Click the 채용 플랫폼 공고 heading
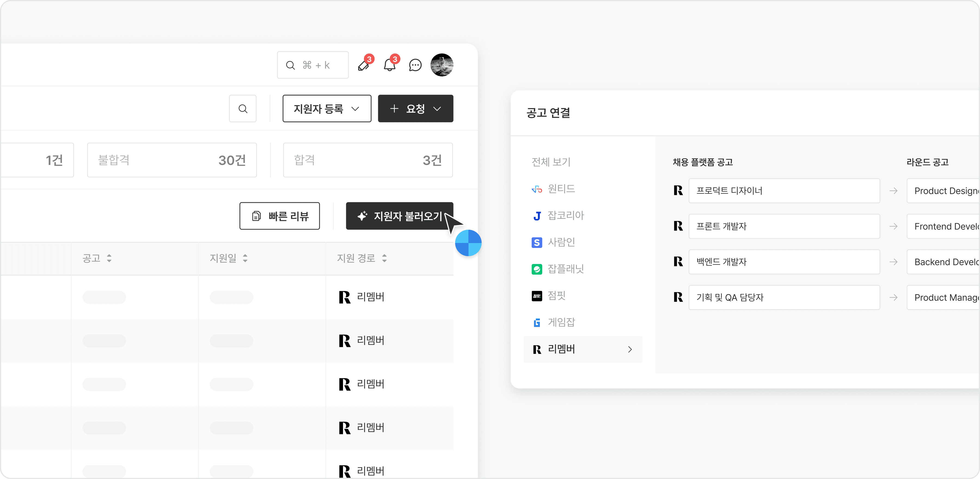 (703, 162)
